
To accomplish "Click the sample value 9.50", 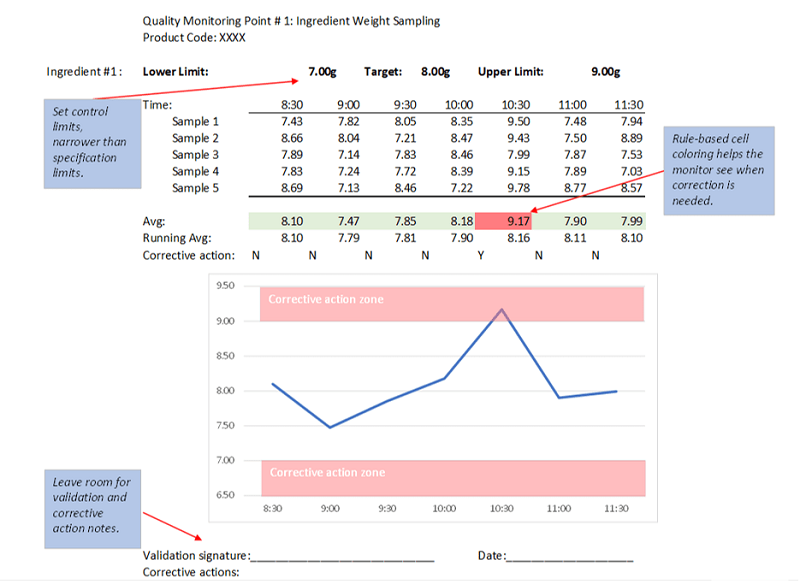I will click(518, 121).
